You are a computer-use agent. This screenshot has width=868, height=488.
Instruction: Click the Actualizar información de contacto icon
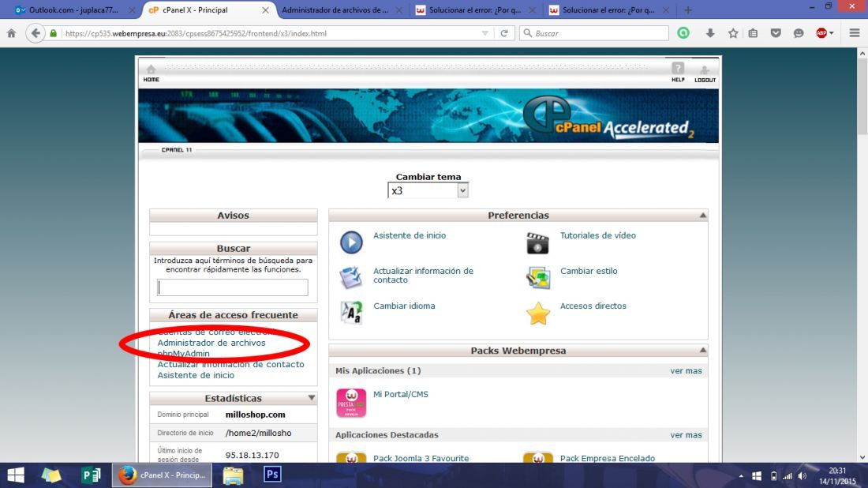point(351,277)
